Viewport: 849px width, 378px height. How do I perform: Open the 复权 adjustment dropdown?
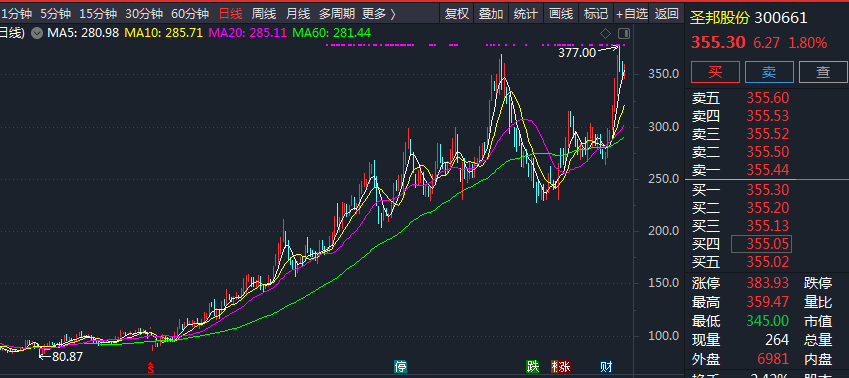(456, 14)
